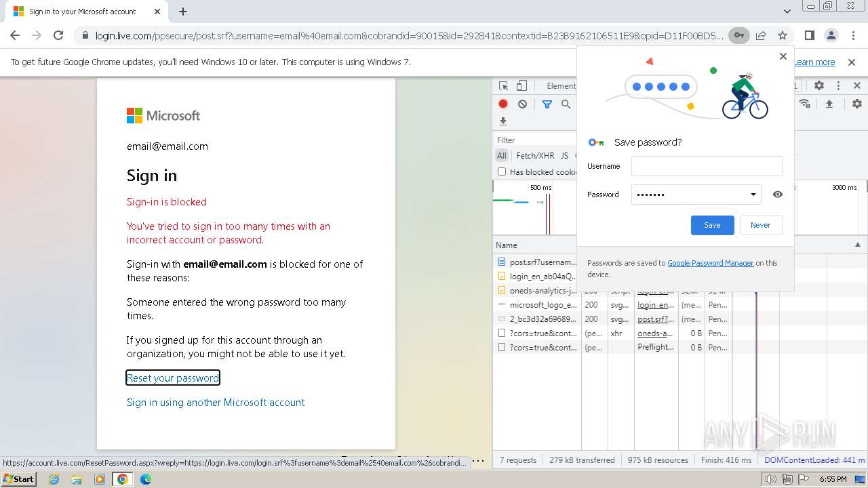Click the password key icon in address bar
The height and width of the screenshot is (488, 868).
tap(739, 35)
